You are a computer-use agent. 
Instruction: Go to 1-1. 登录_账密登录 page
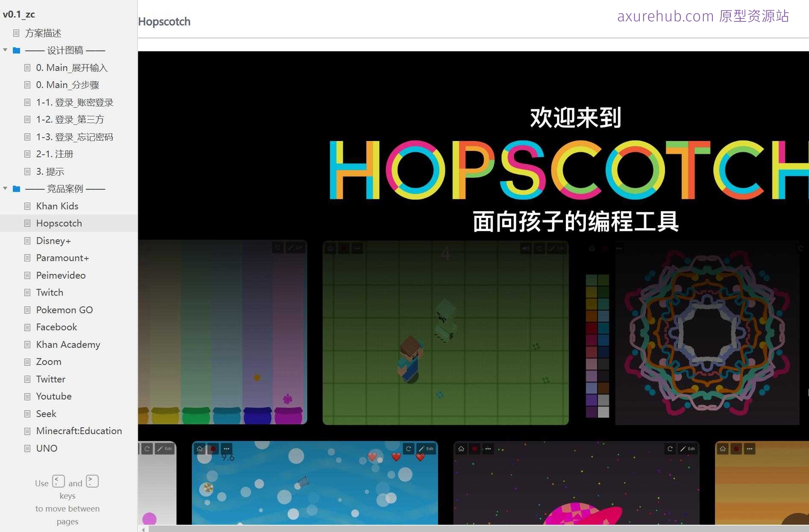(74, 102)
